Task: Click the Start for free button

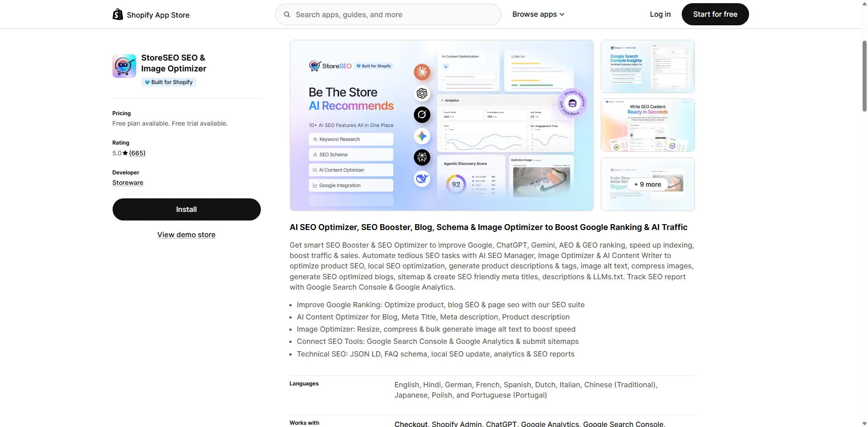Action: [715, 14]
